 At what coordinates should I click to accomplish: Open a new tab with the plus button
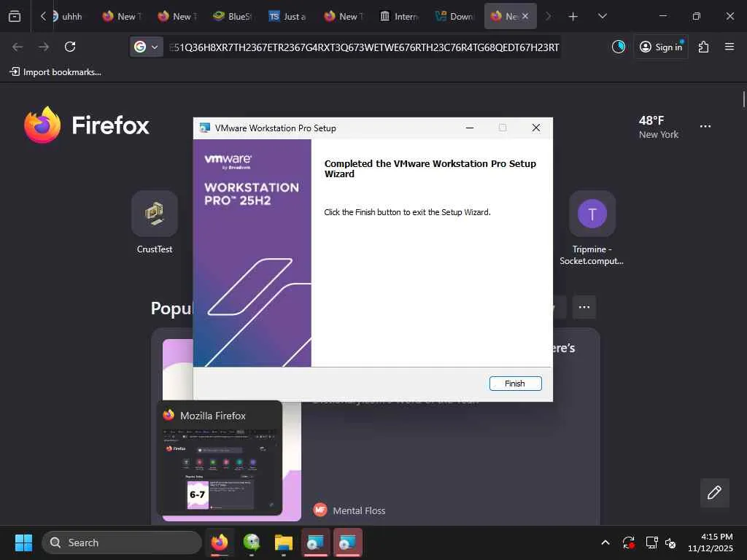pos(573,16)
